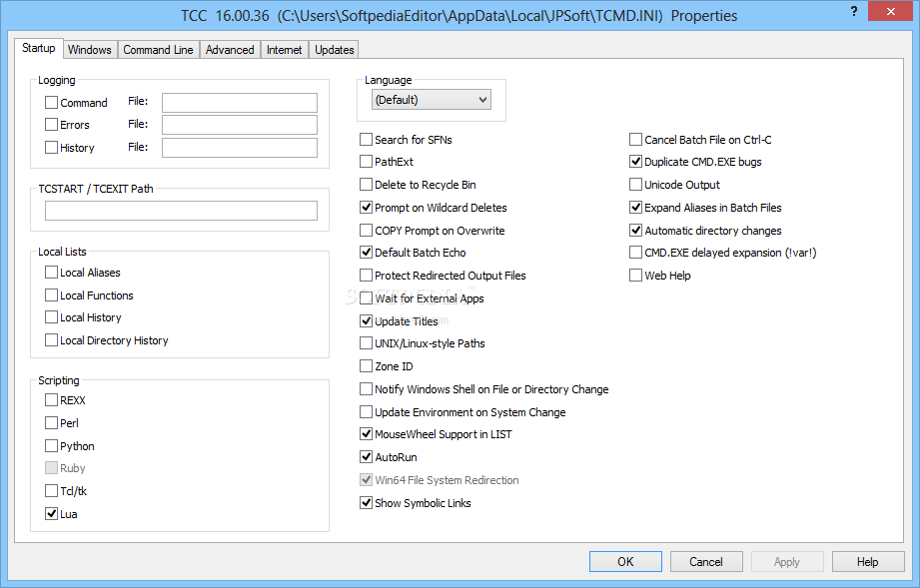Click the Help button

[x=867, y=562]
